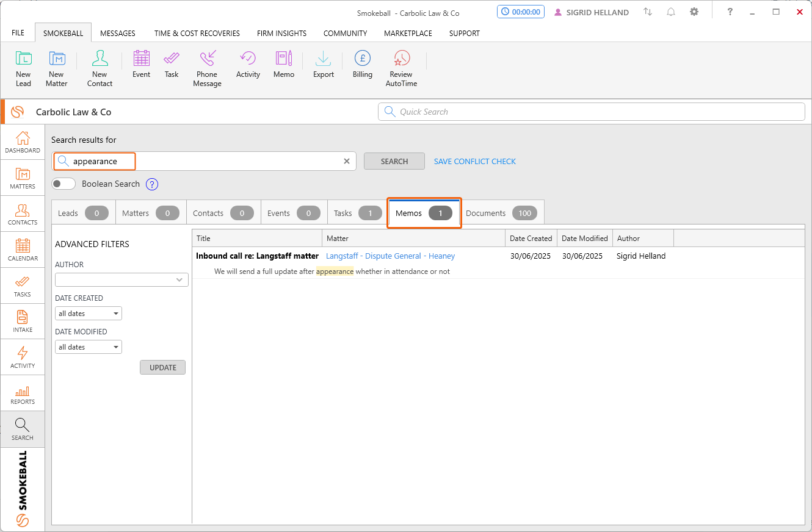Click Carbolic Law & Co logo icon
The image size is (812, 532).
[18, 112]
